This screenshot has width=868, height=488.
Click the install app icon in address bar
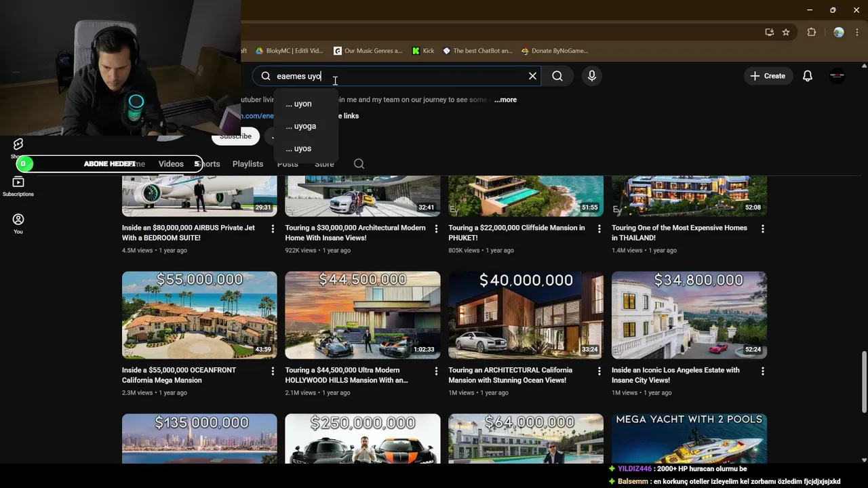click(769, 32)
